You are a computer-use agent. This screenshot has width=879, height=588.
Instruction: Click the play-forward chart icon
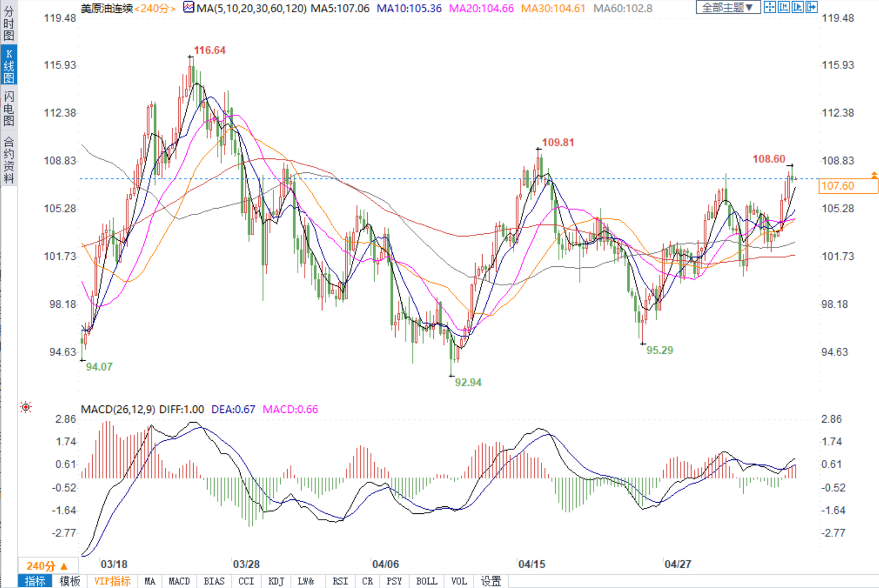[797, 8]
